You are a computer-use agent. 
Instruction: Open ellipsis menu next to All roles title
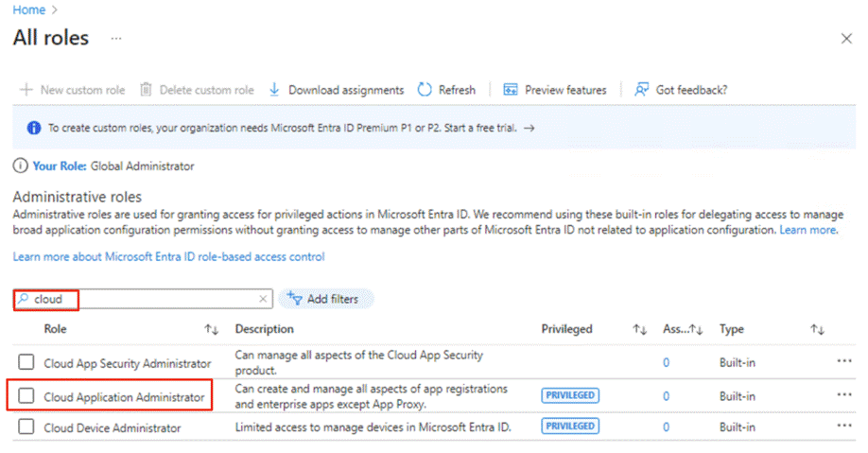(x=116, y=39)
